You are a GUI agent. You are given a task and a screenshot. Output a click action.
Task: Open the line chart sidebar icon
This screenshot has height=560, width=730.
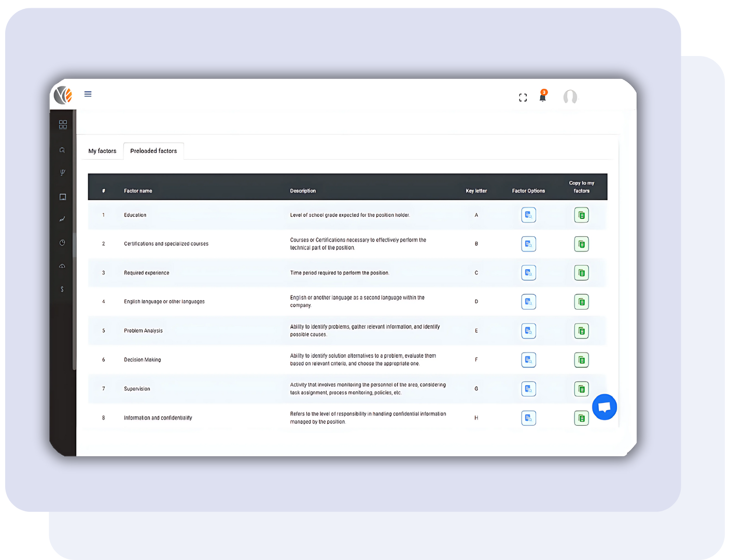click(62, 219)
